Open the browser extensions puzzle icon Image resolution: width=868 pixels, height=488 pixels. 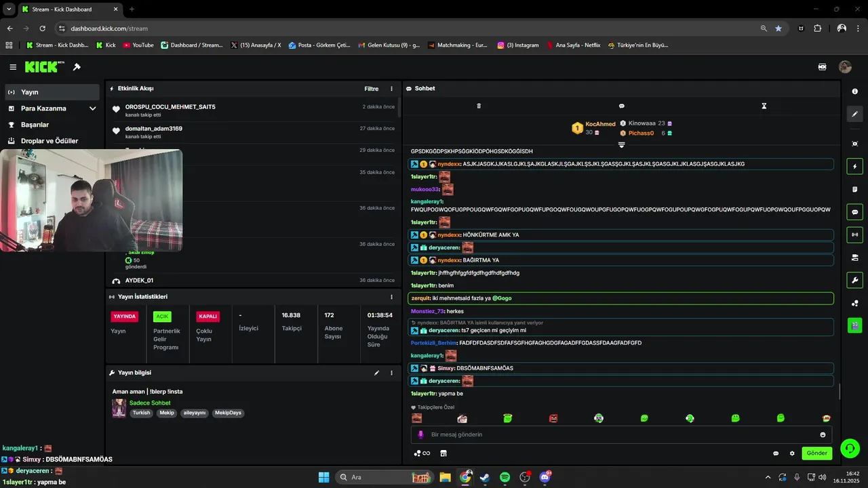click(x=817, y=28)
